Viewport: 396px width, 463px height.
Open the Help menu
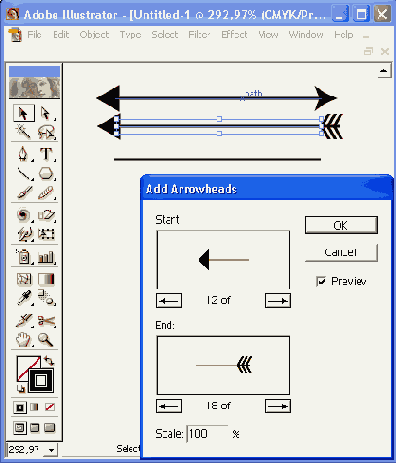(344, 35)
